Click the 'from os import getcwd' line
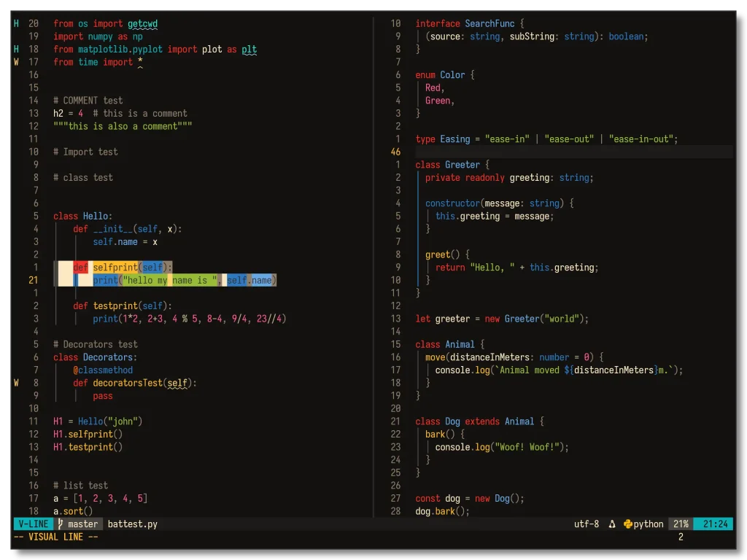 105,23
